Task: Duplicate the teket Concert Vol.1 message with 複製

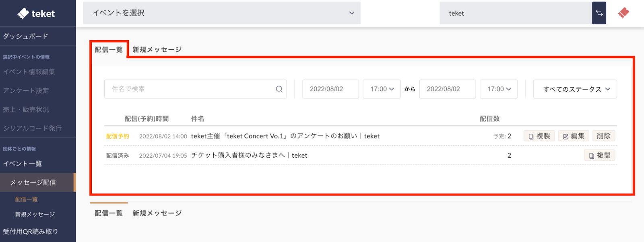Action: [539, 136]
